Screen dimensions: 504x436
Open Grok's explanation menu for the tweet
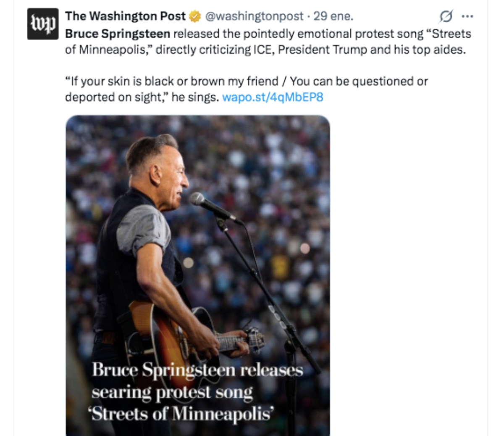(446, 16)
